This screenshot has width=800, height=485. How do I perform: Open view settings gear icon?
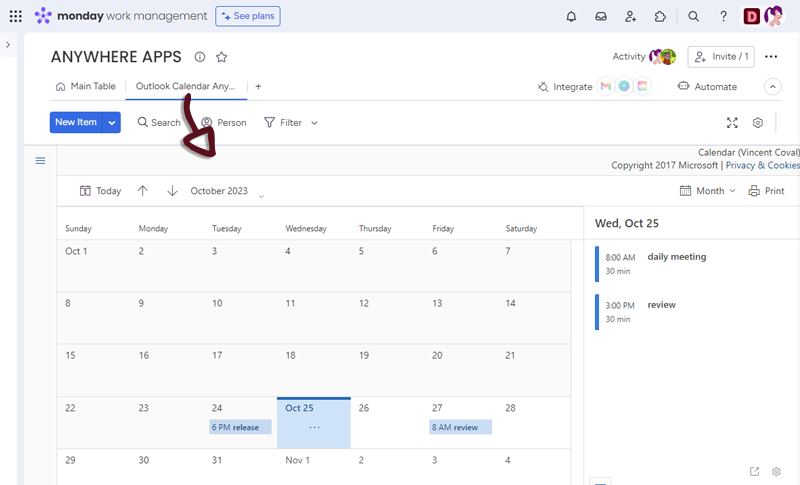pos(758,122)
